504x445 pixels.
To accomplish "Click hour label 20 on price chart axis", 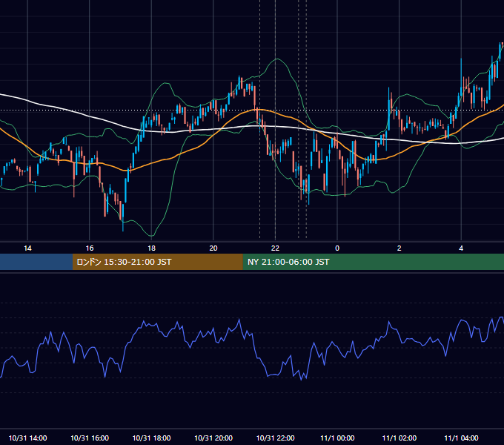I will click(x=213, y=248).
